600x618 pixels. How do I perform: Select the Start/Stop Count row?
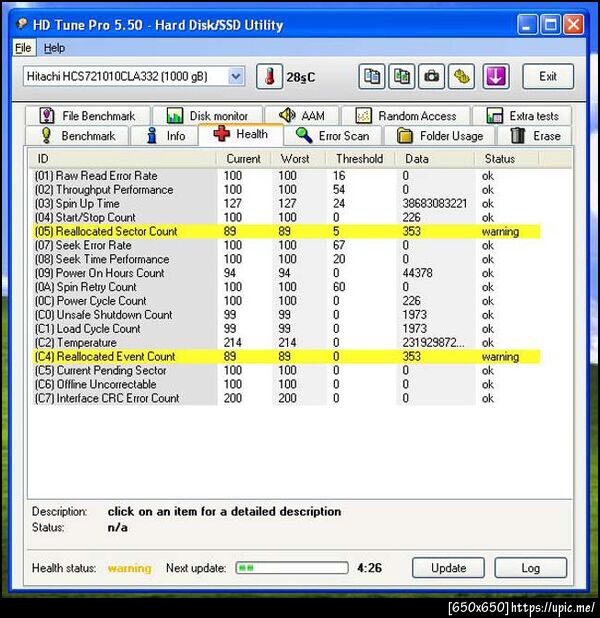[287, 218]
